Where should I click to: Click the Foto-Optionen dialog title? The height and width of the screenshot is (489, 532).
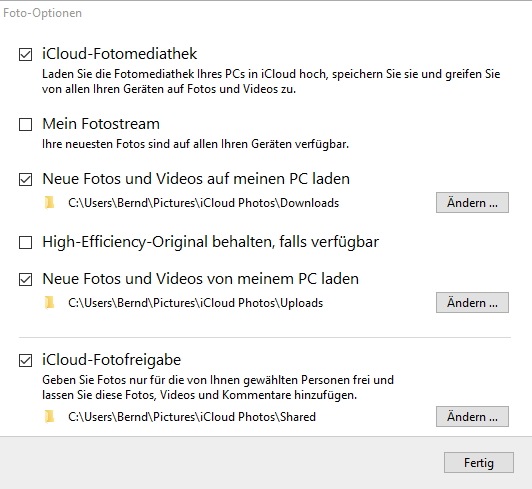[x=42, y=13]
